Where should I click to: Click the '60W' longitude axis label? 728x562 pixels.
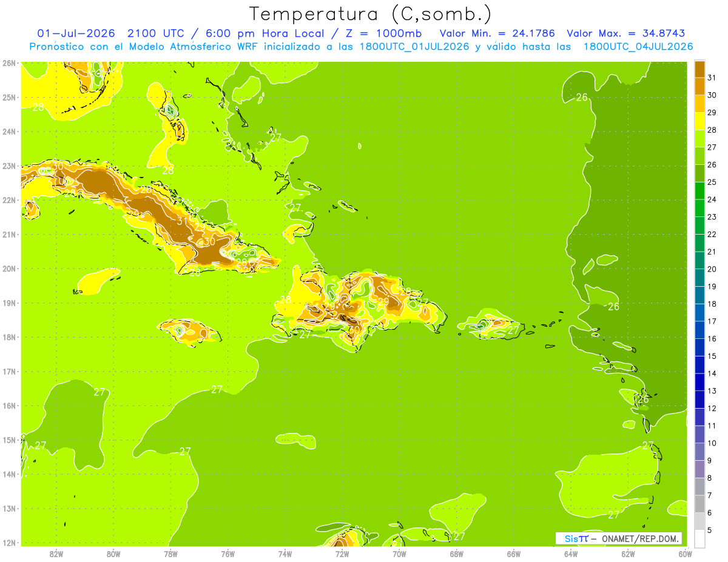(686, 554)
